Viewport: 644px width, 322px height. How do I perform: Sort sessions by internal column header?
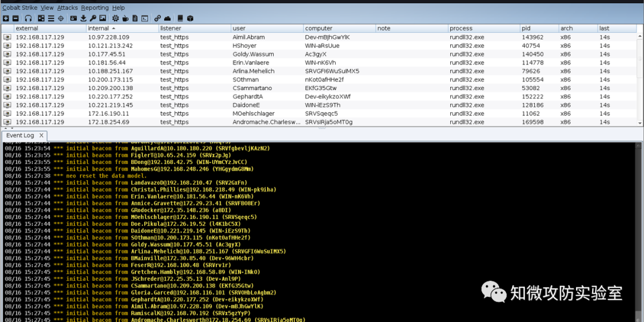point(122,29)
